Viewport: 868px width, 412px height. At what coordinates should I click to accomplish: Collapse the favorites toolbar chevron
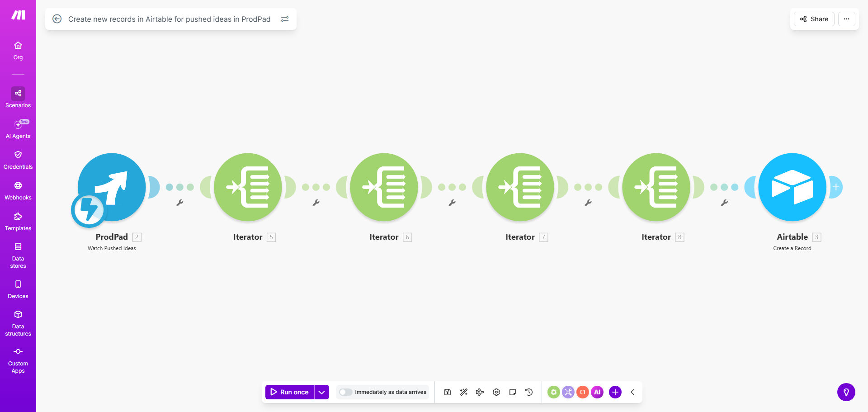click(x=632, y=392)
